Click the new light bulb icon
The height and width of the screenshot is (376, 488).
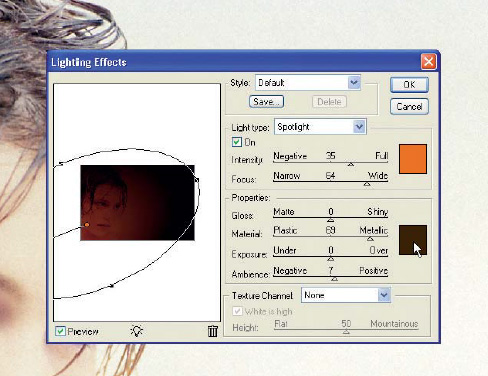pos(137,331)
